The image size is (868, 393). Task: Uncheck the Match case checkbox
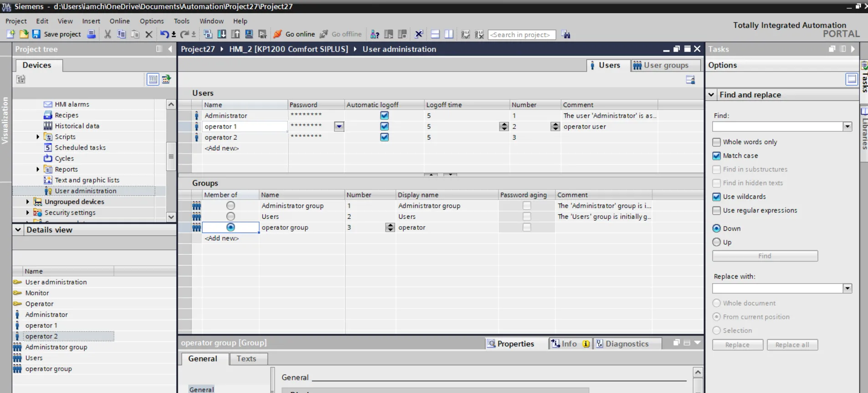pos(717,156)
